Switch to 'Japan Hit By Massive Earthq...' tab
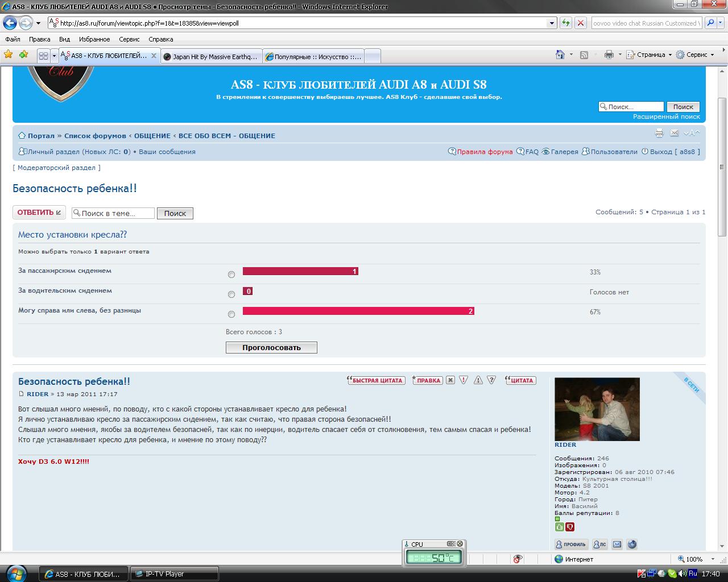 210,56
